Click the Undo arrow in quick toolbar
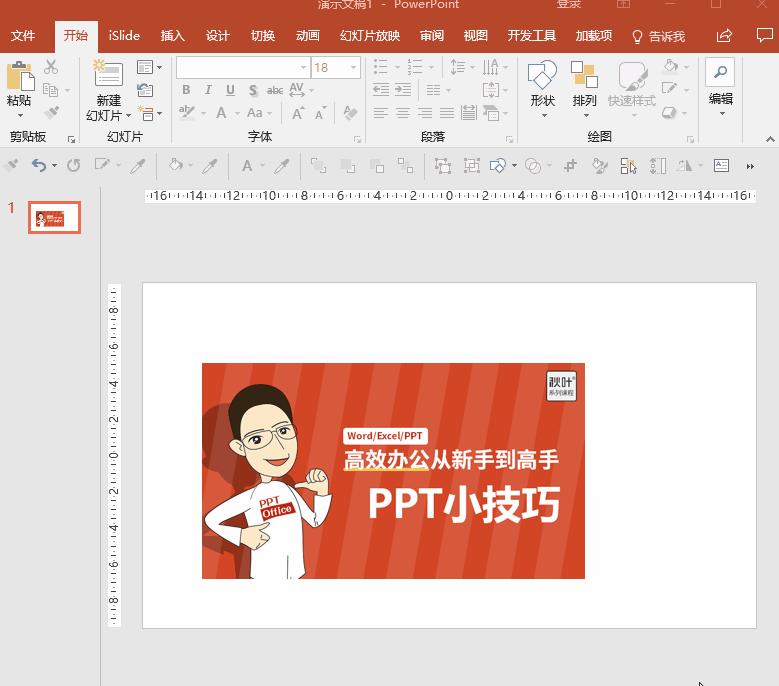This screenshot has width=779, height=686. tap(38, 166)
